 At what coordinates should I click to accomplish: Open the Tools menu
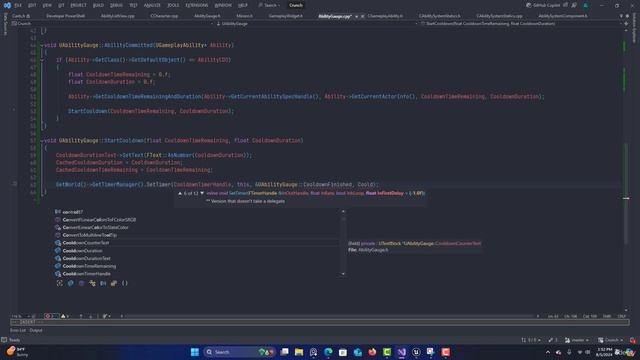click(x=173, y=5)
